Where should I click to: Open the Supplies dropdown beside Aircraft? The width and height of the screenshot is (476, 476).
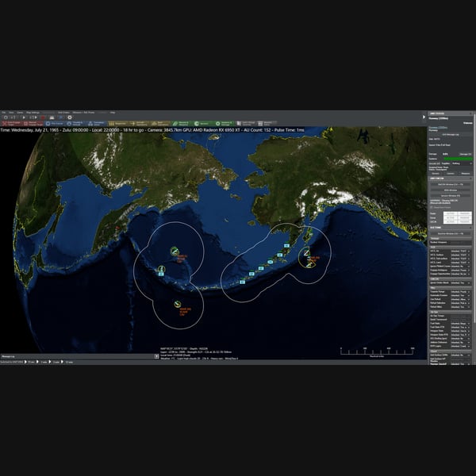click(x=462, y=163)
